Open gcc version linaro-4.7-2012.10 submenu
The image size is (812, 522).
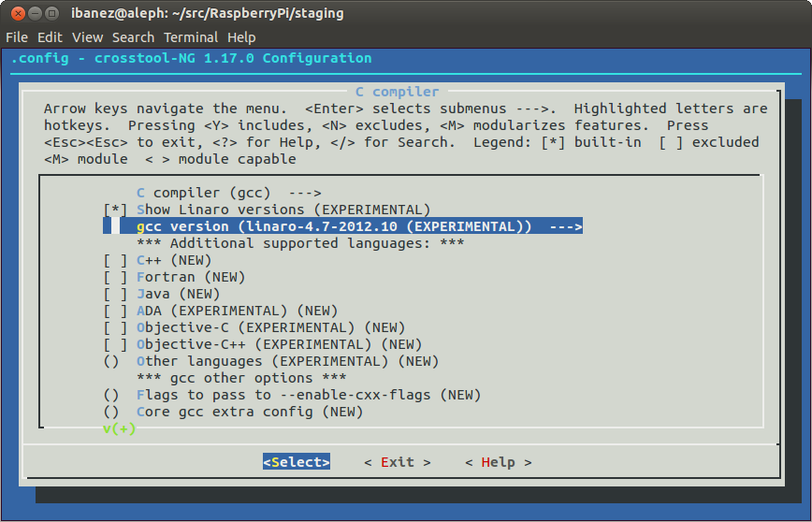(x=342, y=226)
